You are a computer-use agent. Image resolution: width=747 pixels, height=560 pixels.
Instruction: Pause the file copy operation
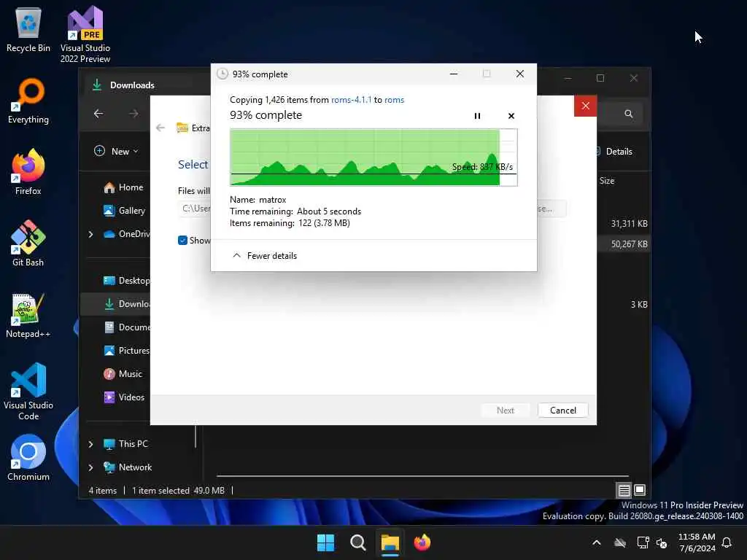[477, 116]
